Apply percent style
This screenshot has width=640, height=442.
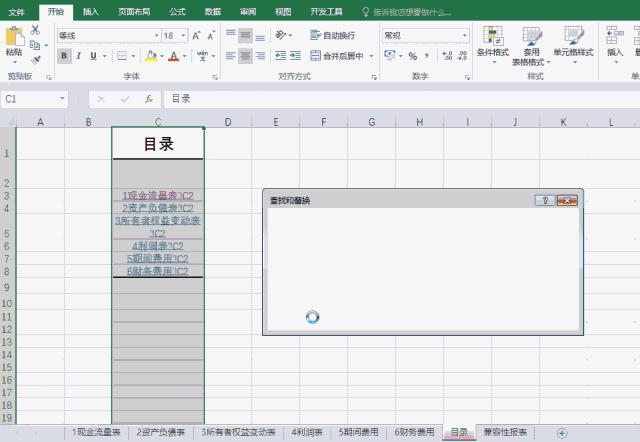(413, 56)
